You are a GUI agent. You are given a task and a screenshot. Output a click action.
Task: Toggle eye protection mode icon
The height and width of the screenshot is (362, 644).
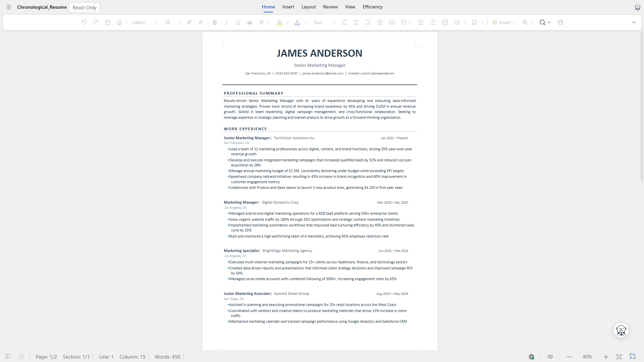[x=550, y=357]
